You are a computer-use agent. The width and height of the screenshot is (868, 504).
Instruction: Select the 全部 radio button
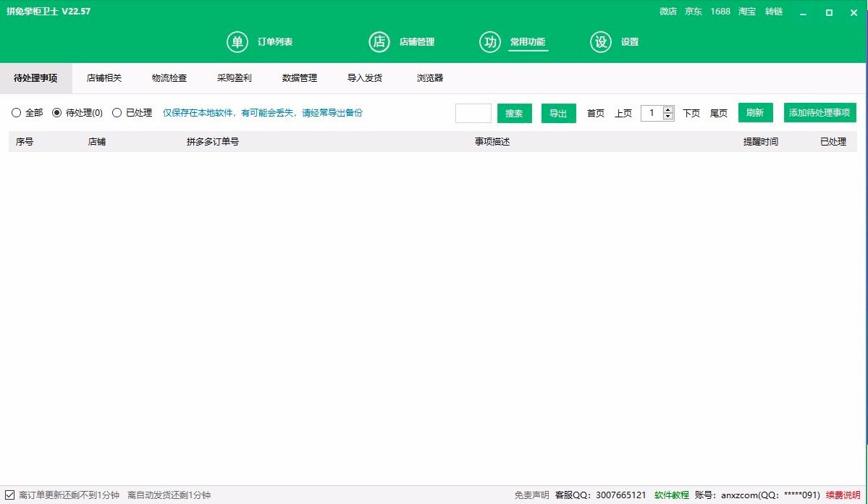(16, 113)
